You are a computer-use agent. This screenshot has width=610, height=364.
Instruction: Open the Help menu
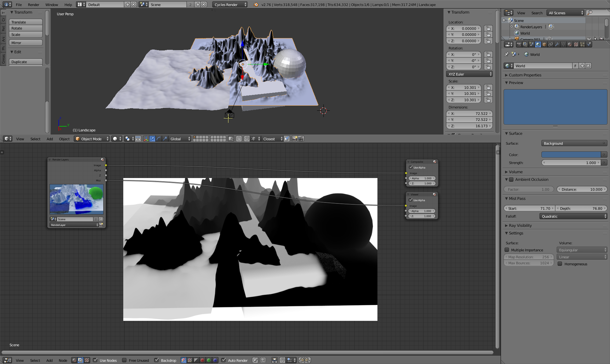click(x=68, y=4)
